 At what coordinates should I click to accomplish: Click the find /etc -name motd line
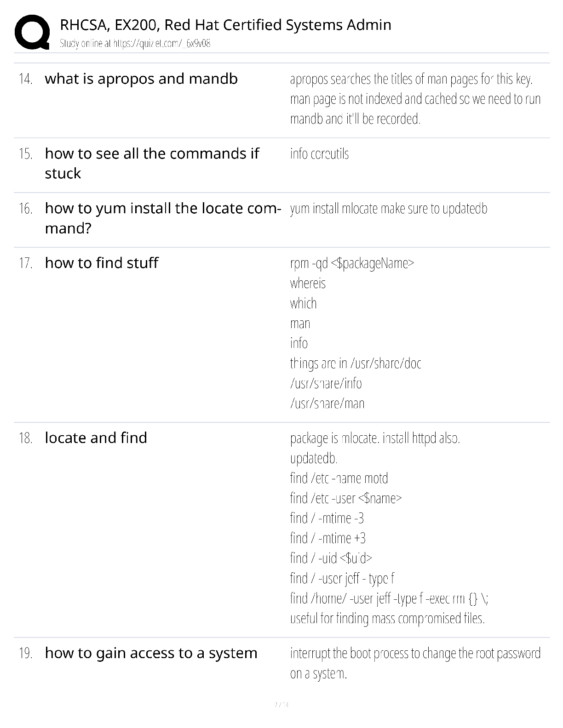click(339, 478)
